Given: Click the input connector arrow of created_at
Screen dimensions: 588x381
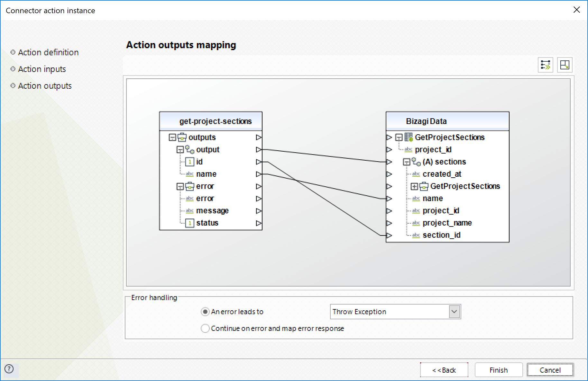Looking at the screenshot, I should click(389, 174).
